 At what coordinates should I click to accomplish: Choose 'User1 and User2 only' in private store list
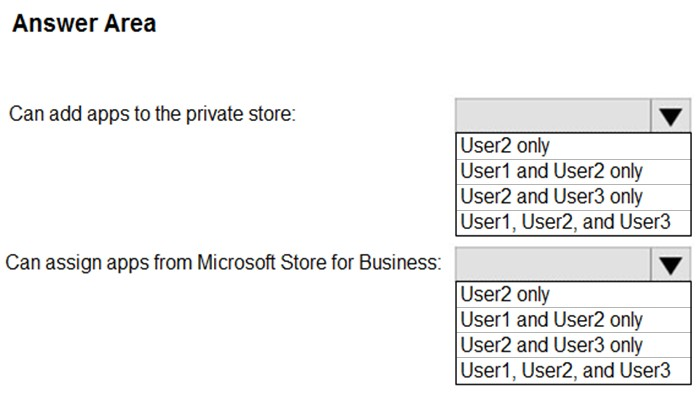click(573, 172)
